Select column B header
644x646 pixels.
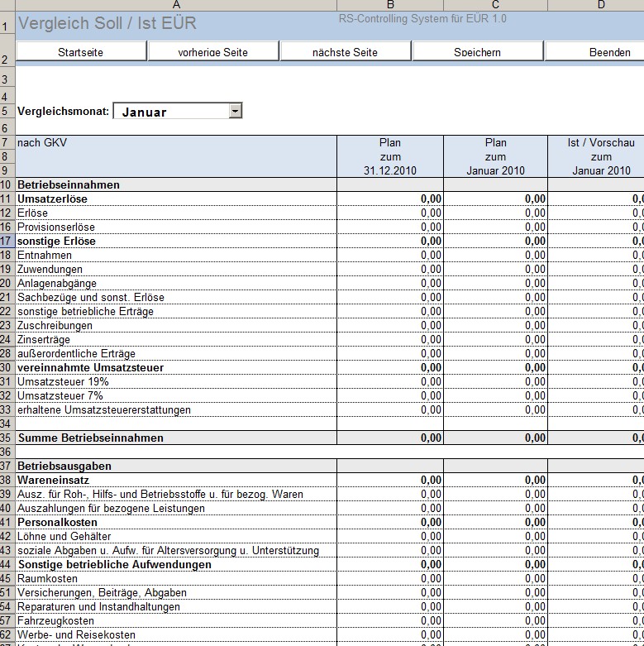[x=389, y=5]
